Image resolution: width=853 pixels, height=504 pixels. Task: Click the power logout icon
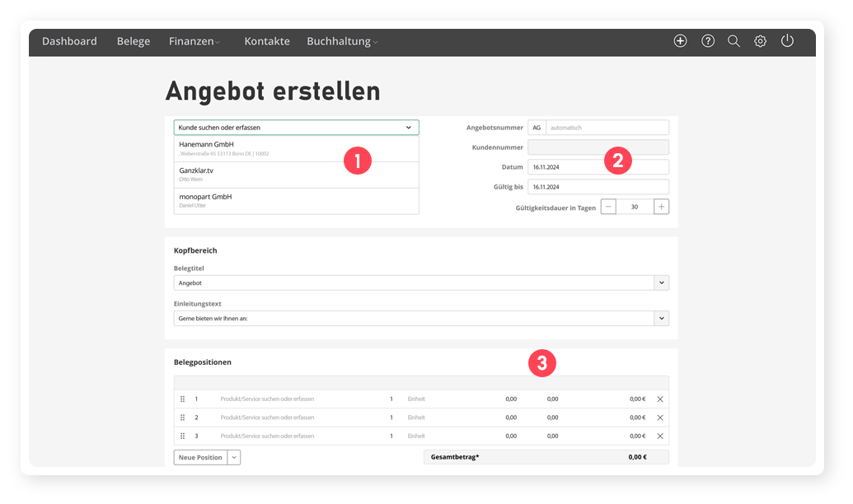[x=787, y=41]
